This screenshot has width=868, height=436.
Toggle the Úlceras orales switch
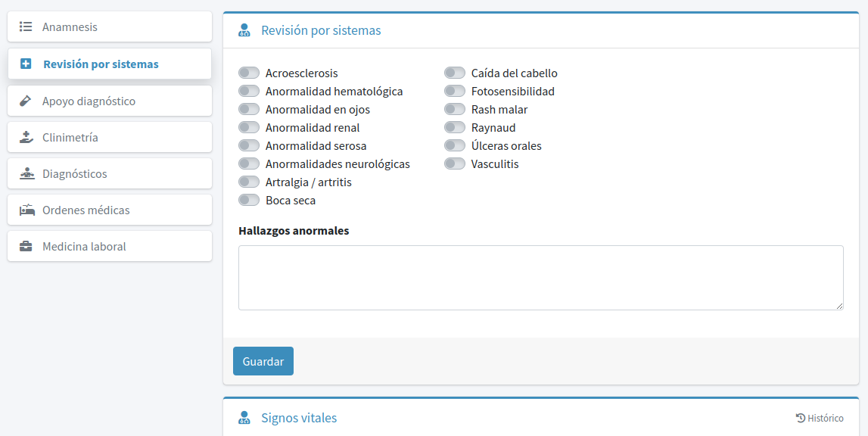coord(455,146)
